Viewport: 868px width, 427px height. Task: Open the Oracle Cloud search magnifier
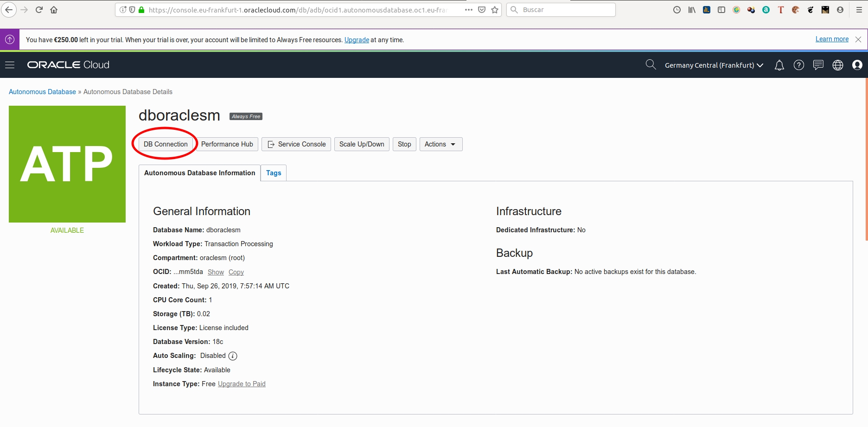pyautogui.click(x=651, y=65)
